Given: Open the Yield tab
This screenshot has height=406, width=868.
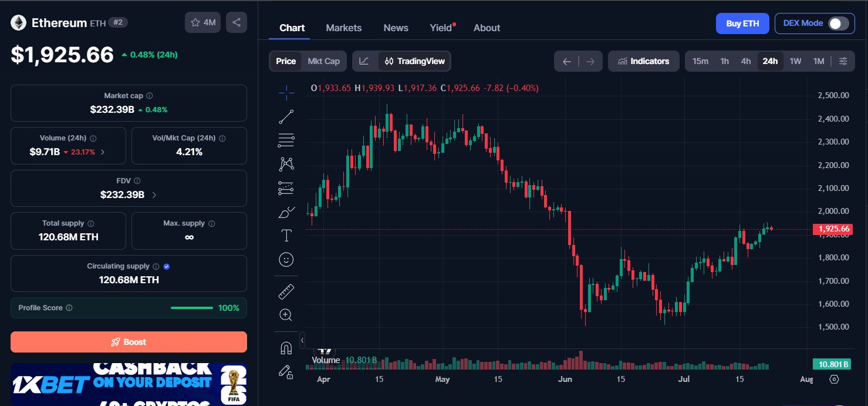Looking at the screenshot, I should [x=441, y=28].
